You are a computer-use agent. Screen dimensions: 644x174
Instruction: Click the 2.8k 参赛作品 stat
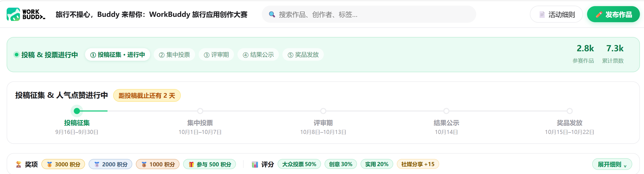tap(583, 54)
